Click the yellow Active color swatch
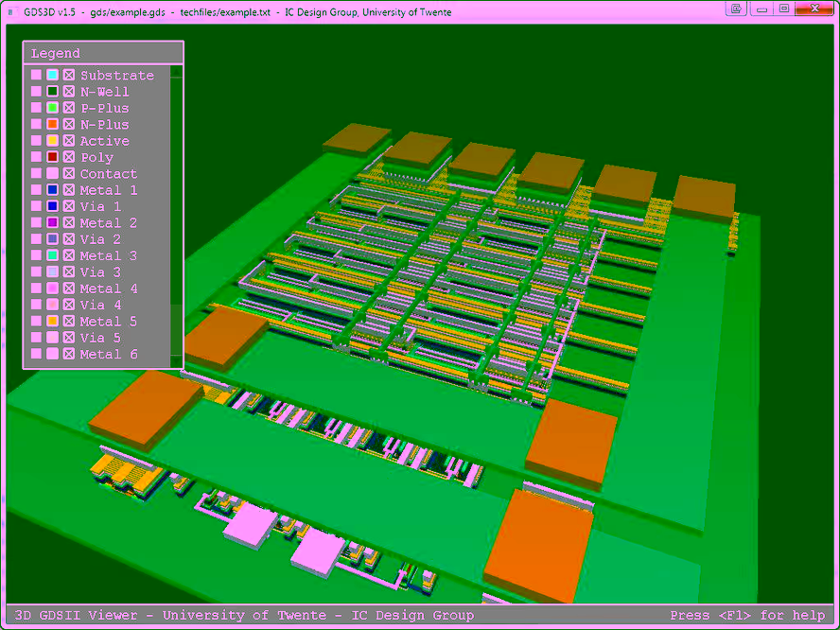 pyautogui.click(x=52, y=141)
